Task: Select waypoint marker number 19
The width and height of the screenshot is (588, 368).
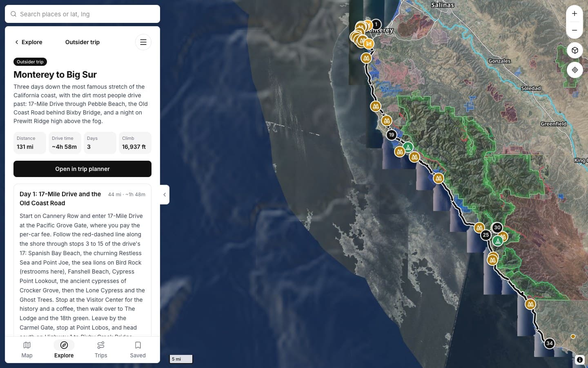Action: (392, 135)
